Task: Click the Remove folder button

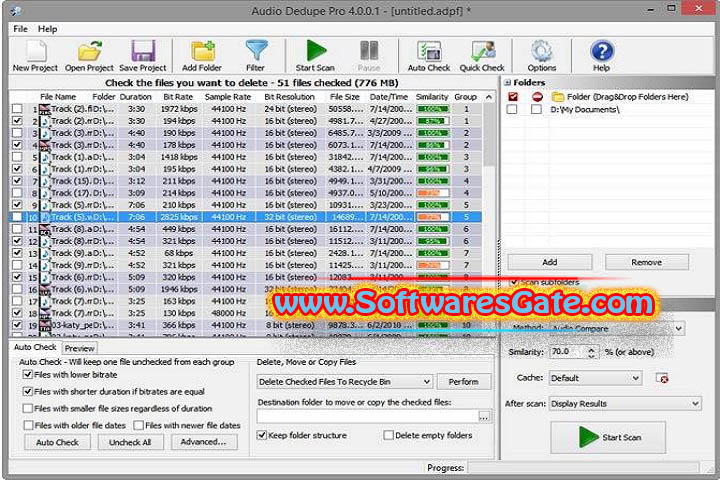Action: pyautogui.click(x=647, y=262)
